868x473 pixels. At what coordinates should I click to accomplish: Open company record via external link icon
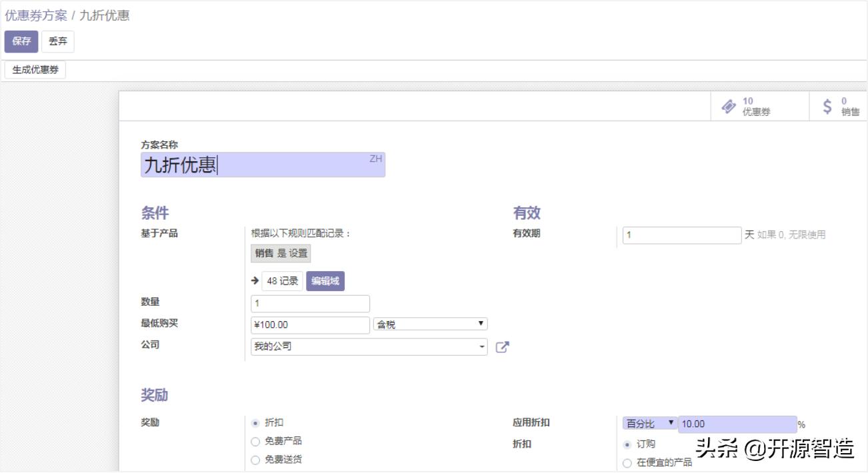[x=503, y=346]
